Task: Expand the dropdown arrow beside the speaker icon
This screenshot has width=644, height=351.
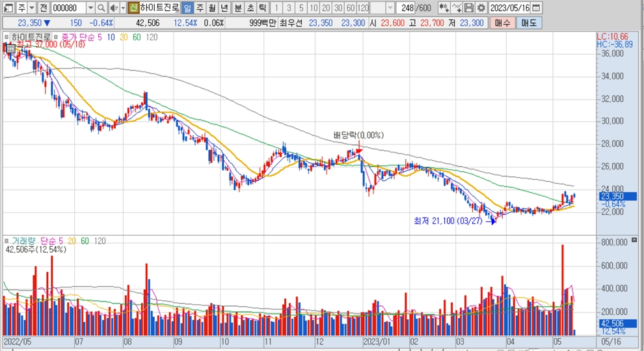Action: [x=122, y=8]
